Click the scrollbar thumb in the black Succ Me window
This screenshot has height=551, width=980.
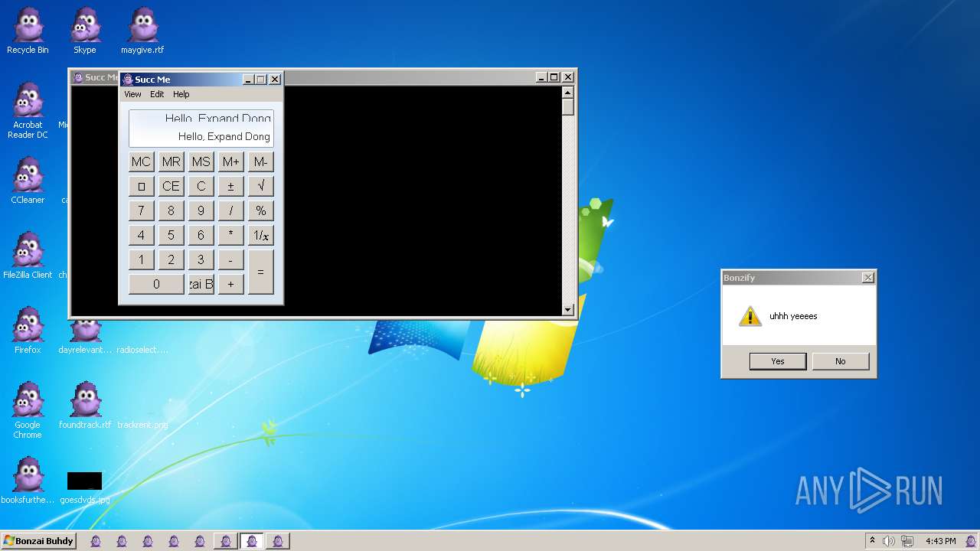pos(567,106)
